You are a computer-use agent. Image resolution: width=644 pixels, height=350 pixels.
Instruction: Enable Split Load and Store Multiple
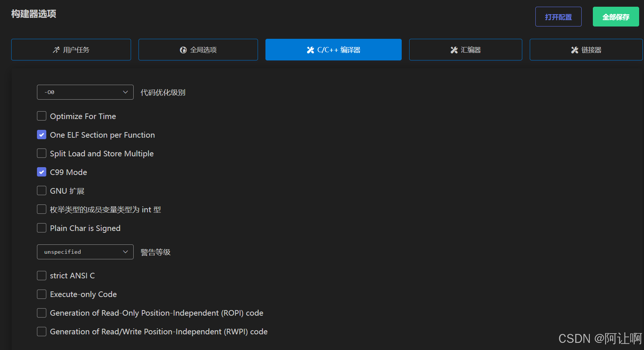coord(41,153)
